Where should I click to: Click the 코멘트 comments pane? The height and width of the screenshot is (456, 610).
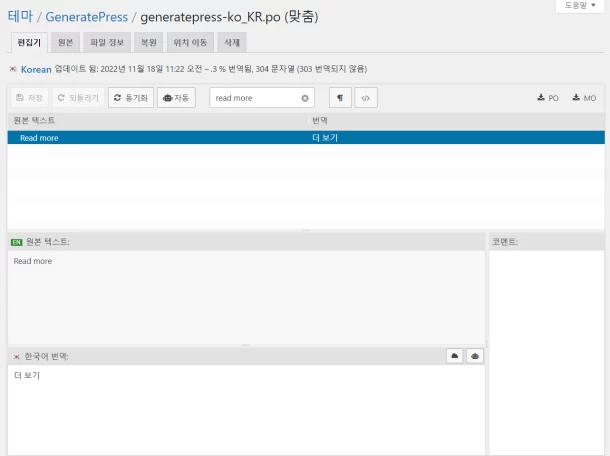click(547, 352)
